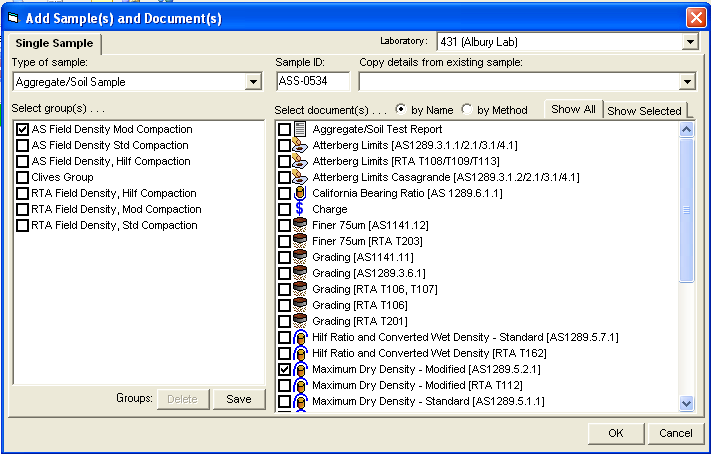
Task: Click the Maximum Dry Density Modified [RTA T112] icon
Action: tap(300, 385)
